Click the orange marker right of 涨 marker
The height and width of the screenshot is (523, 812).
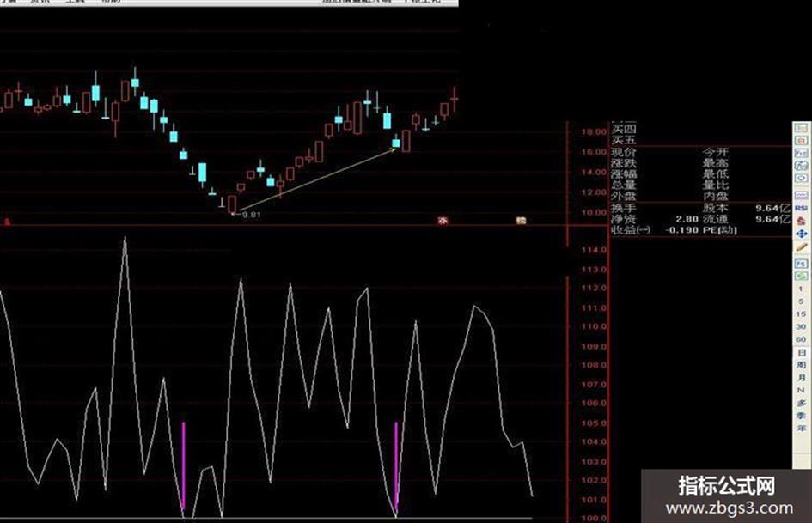pyautogui.click(x=521, y=221)
